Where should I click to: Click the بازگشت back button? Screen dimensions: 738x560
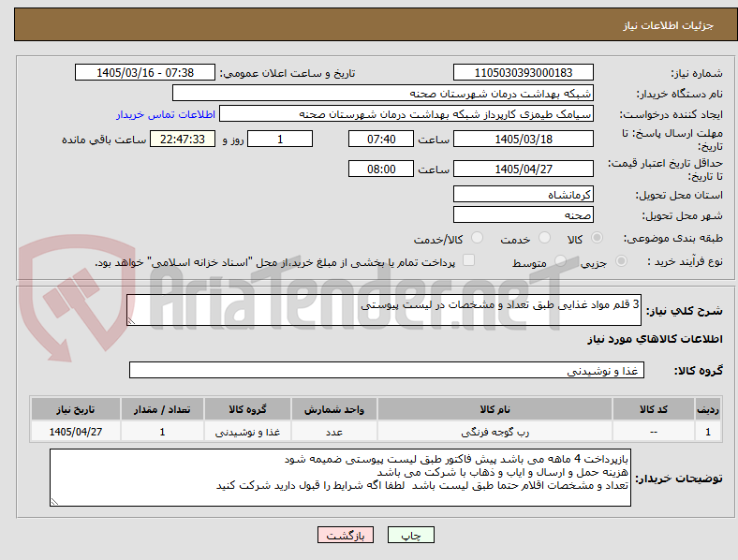[x=346, y=535]
